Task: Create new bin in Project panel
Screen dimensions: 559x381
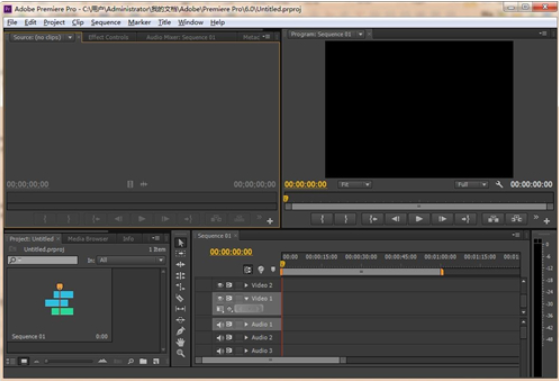Action: (x=143, y=361)
